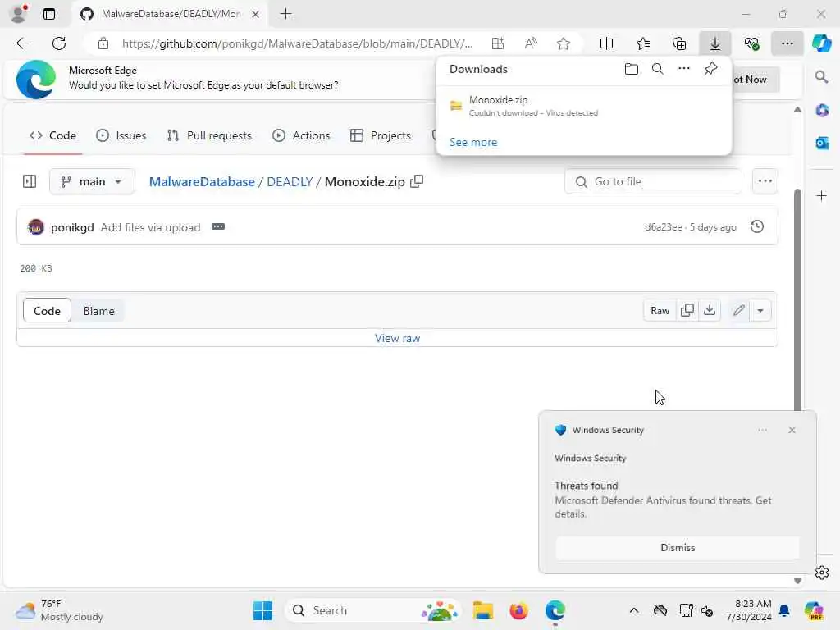
Task: Open the Edge profile avatar
Action: point(19,14)
